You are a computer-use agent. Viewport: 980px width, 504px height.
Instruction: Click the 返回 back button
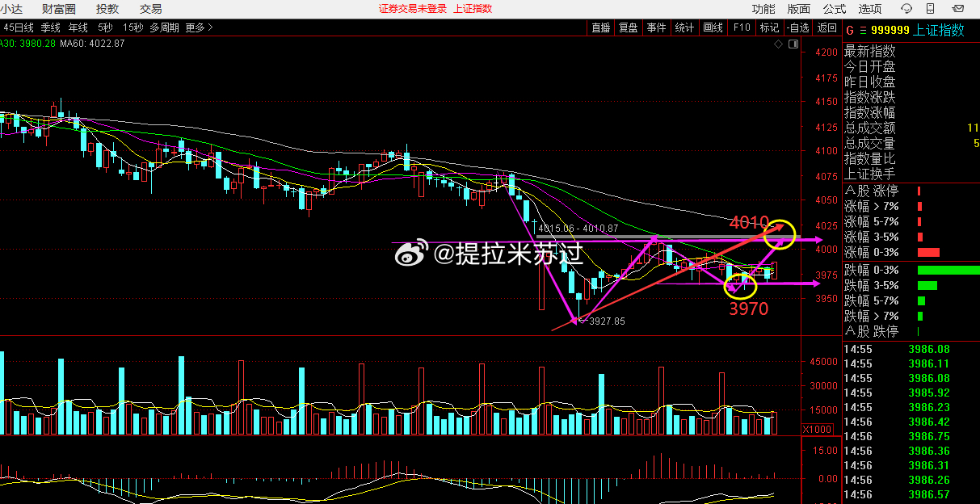pyautogui.click(x=826, y=27)
